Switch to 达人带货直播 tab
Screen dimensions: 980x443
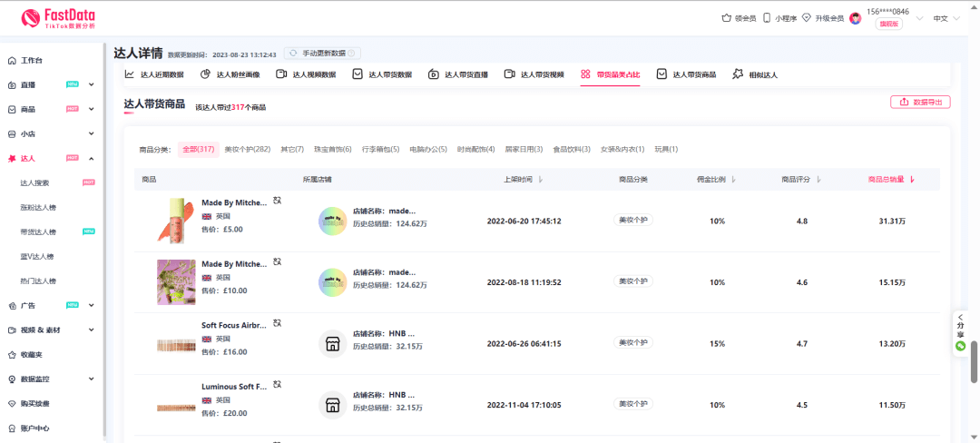point(458,74)
